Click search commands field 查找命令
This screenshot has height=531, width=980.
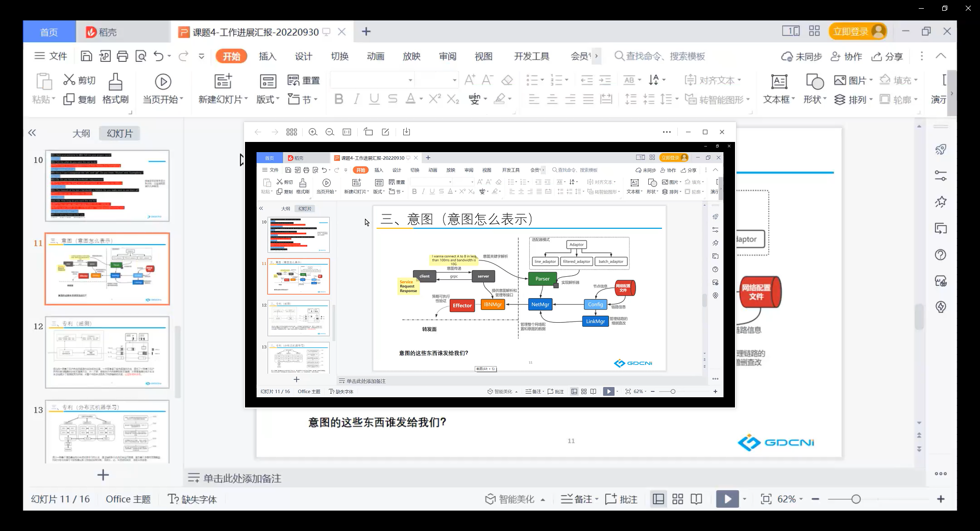tap(660, 56)
